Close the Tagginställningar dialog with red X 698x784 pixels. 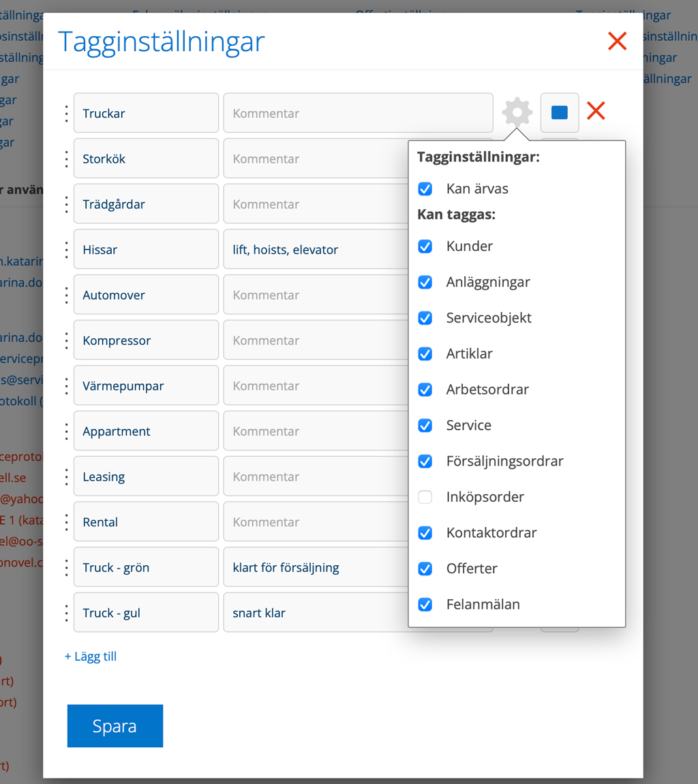[x=617, y=42]
